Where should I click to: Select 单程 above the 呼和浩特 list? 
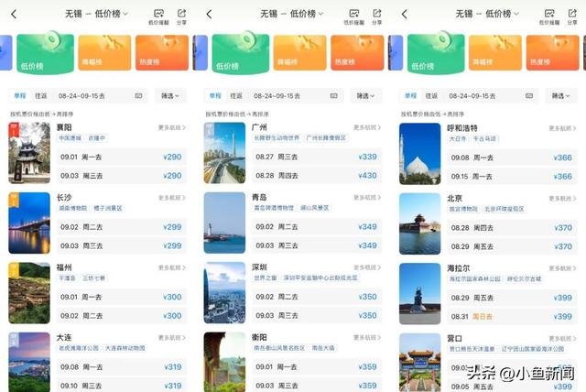(410, 95)
